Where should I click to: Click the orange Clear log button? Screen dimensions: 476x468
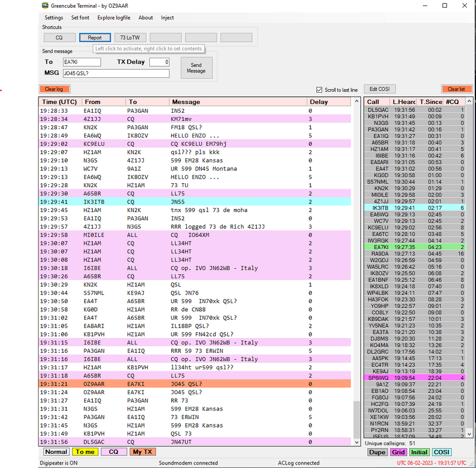click(54, 89)
